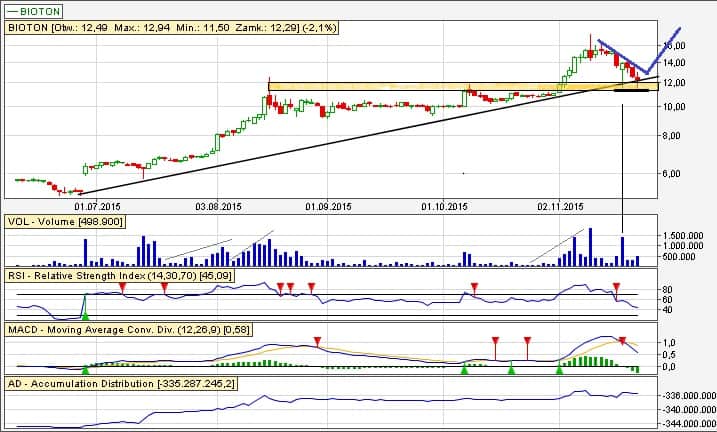Click the 1.500.000 volume axis label
Image resolution: width=717 pixels, height=432 pixels.
pos(682,235)
